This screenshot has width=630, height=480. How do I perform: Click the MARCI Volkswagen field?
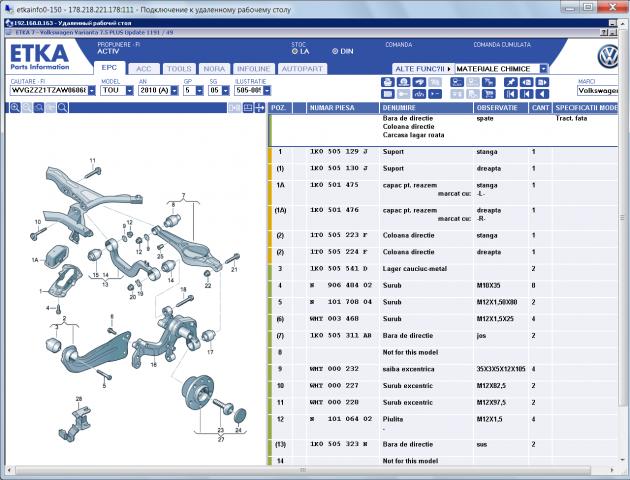coord(597,91)
